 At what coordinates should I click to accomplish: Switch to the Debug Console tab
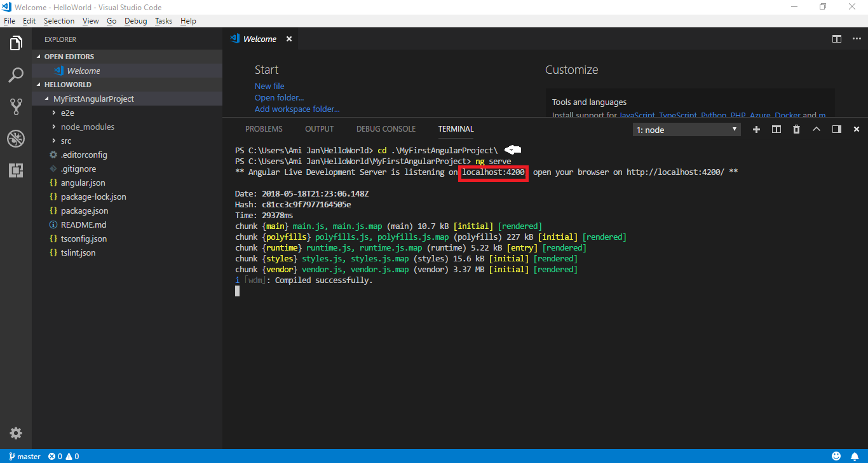coord(386,129)
